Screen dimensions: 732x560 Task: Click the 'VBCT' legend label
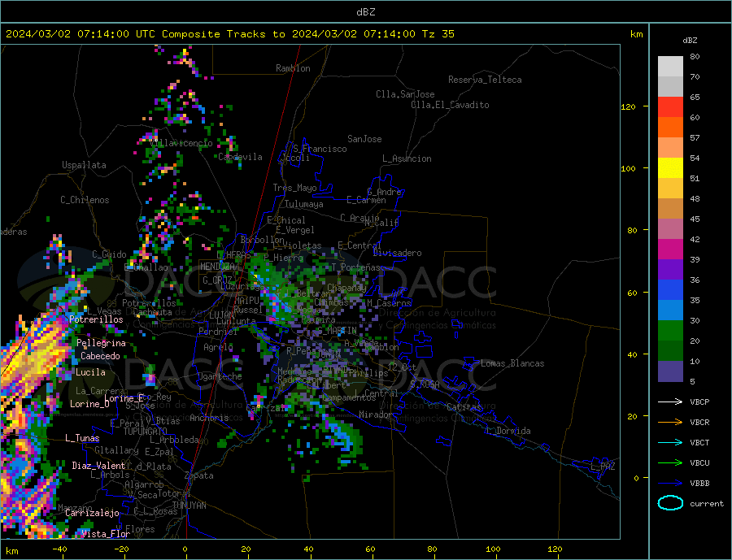click(699, 442)
